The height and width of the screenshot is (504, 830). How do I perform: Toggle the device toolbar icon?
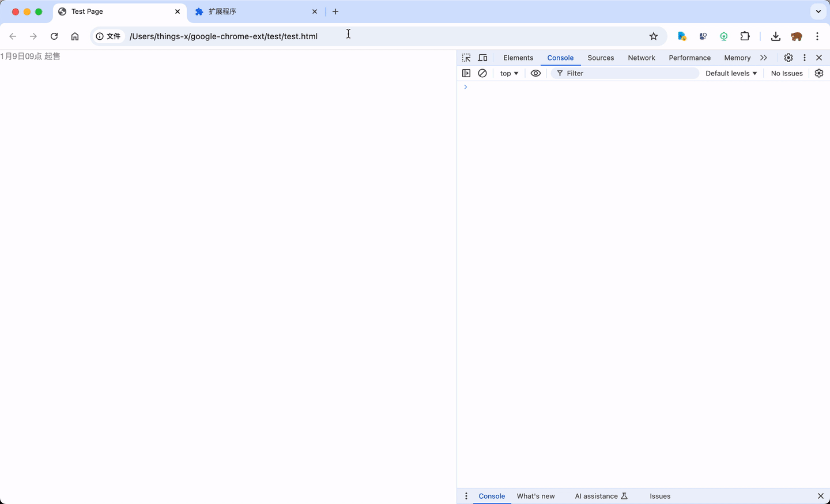click(x=482, y=58)
